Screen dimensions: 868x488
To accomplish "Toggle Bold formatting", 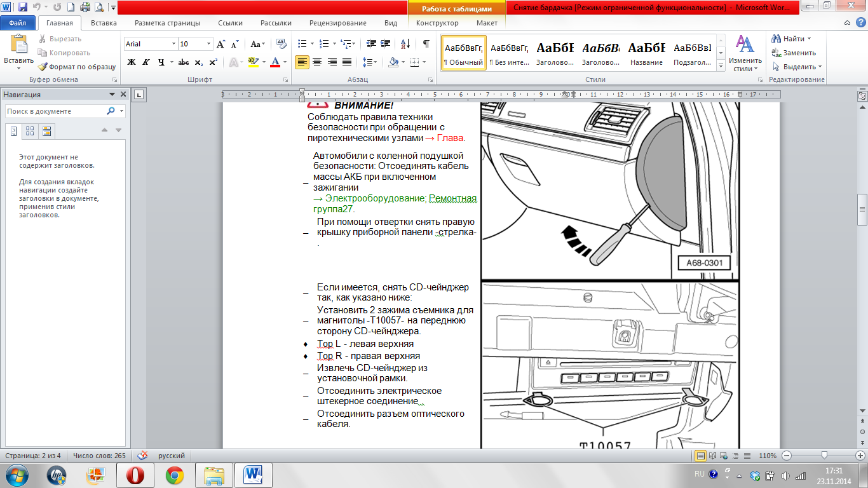I will [132, 62].
